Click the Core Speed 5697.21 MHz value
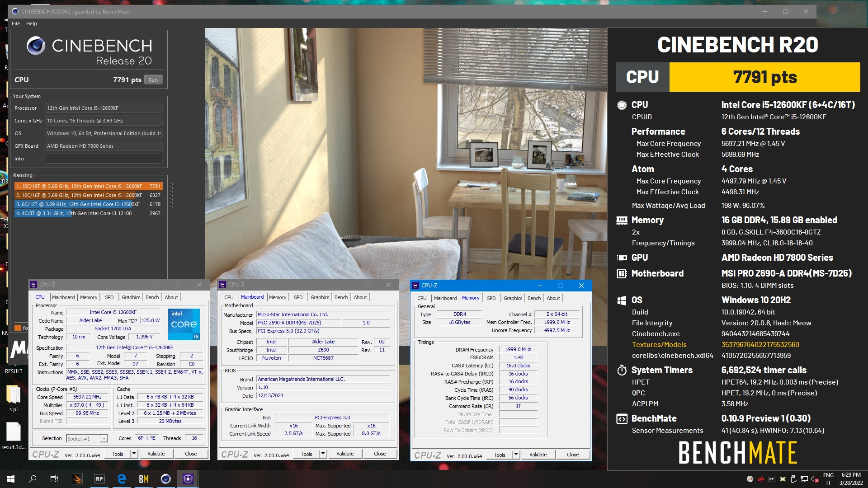 tap(88, 397)
